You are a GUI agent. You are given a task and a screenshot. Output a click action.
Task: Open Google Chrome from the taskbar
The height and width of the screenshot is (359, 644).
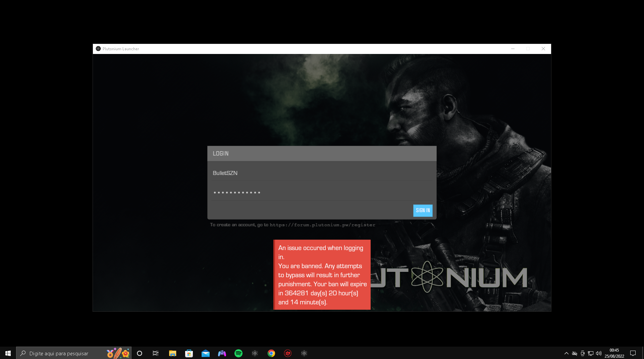click(271, 353)
